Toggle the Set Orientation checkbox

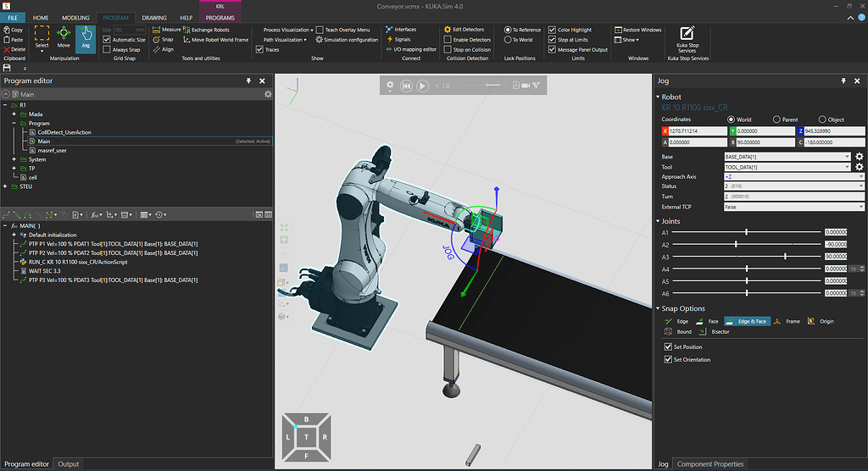pos(668,359)
